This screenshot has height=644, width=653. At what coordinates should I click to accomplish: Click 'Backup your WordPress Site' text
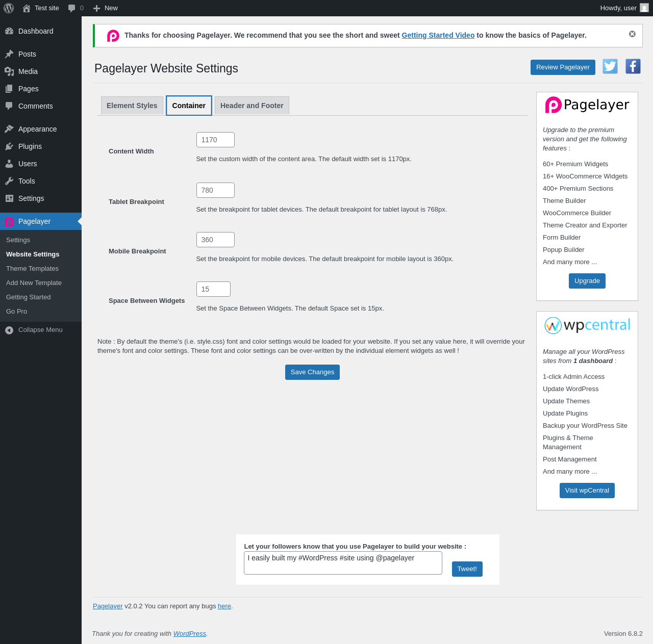(585, 426)
